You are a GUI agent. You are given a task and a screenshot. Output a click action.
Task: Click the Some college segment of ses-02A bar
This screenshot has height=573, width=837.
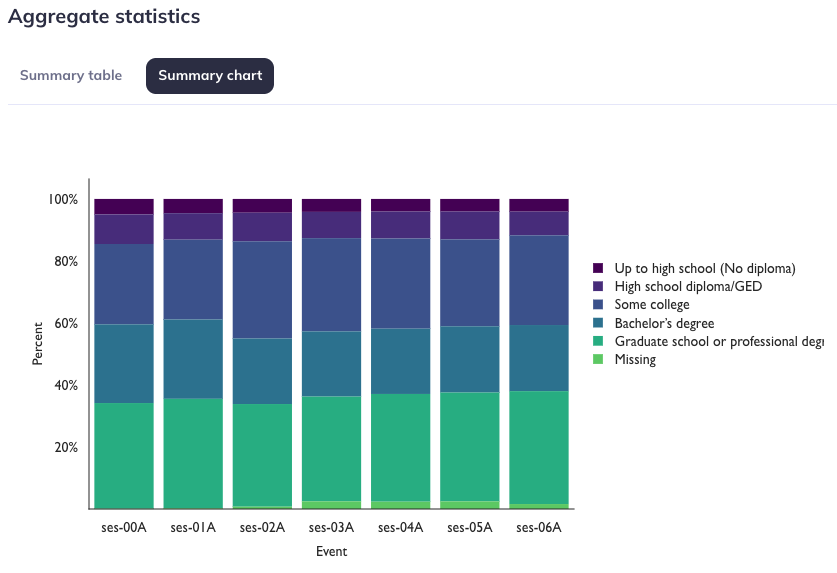(x=262, y=290)
